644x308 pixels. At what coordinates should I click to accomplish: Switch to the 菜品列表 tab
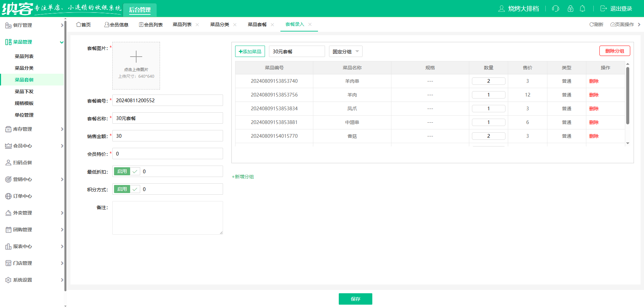click(x=182, y=24)
